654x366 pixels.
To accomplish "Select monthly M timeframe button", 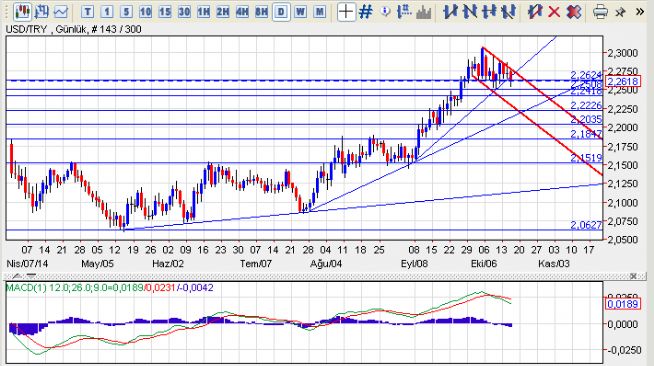I will 319,12.
